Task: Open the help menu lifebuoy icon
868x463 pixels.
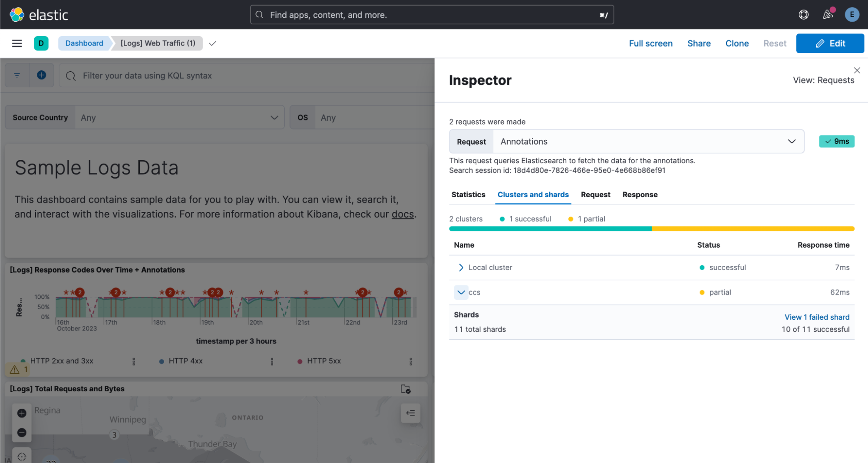Action: coord(804,15)
